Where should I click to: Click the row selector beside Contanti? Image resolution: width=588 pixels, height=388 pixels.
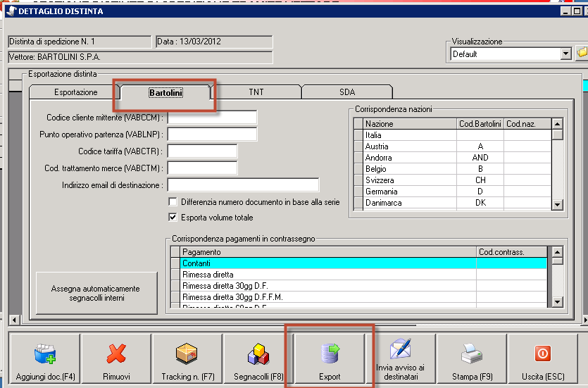(x=175, y=263)
